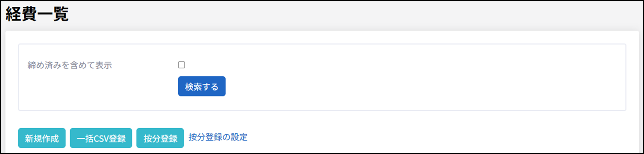Create a new expense with 新規作成
The height and width of the screenshot is (154, 644).
click(x=42, y=138)
